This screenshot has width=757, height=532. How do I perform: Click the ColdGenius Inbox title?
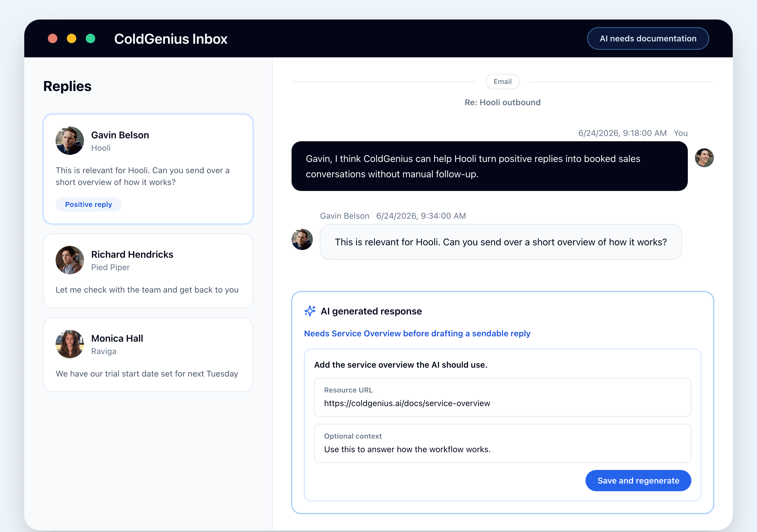tap(171, 39)
